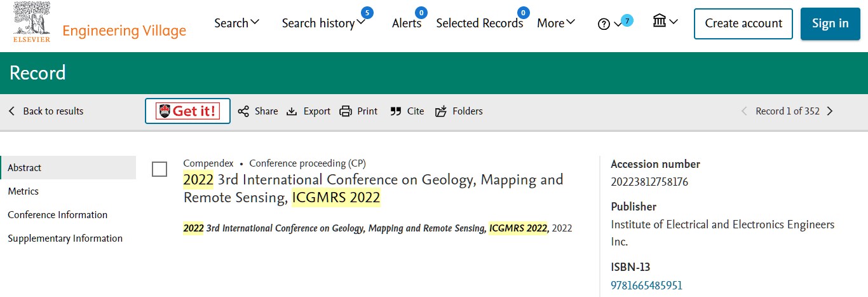Select Conference Information in sidebar
The width and height of the screenshot is (868, 297).
pos(58,215)
